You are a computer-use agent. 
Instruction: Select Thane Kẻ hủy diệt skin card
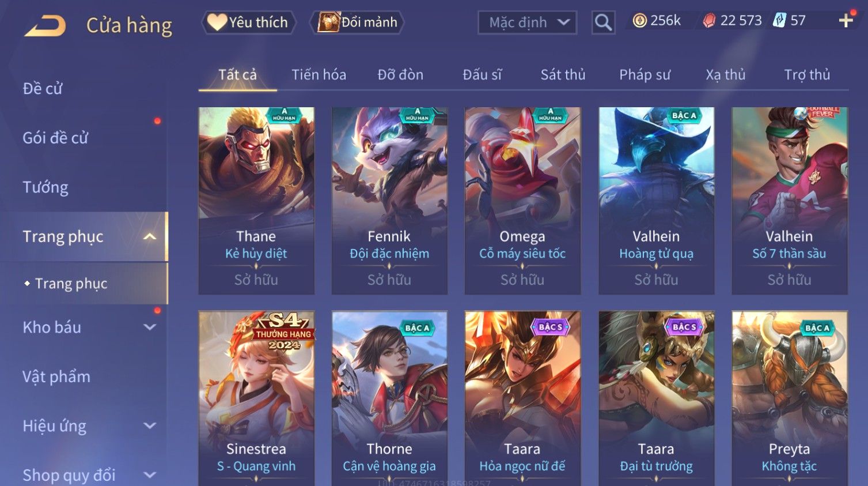[256, 201]
